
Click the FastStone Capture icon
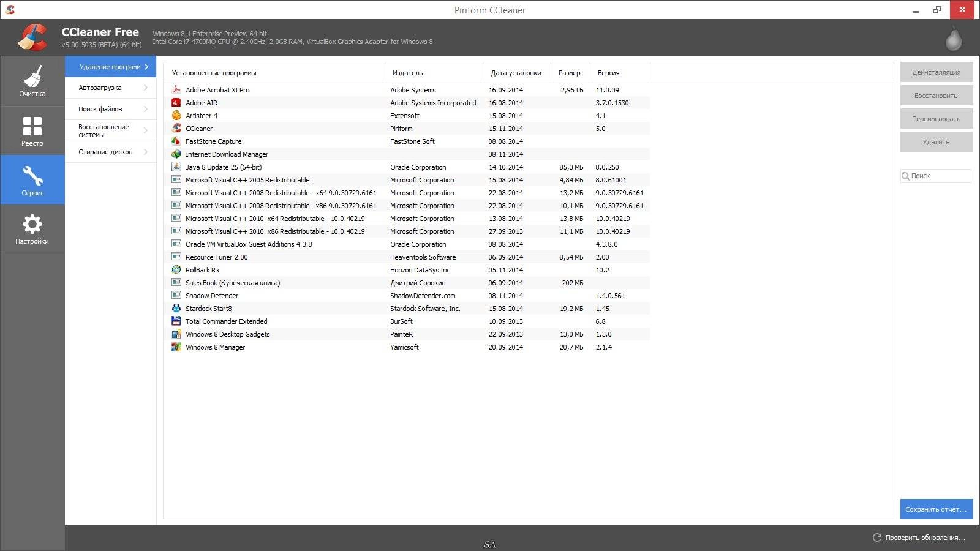tap(176, 141)
